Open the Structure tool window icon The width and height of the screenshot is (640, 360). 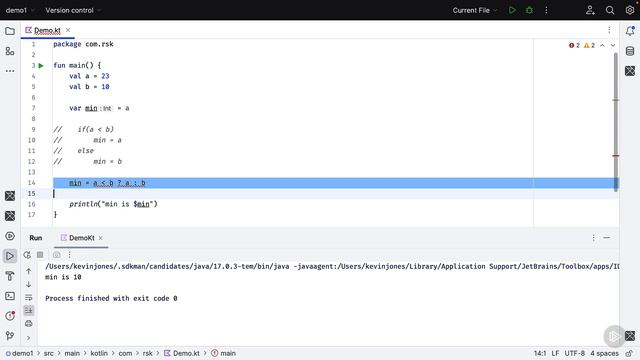(10, 51)
